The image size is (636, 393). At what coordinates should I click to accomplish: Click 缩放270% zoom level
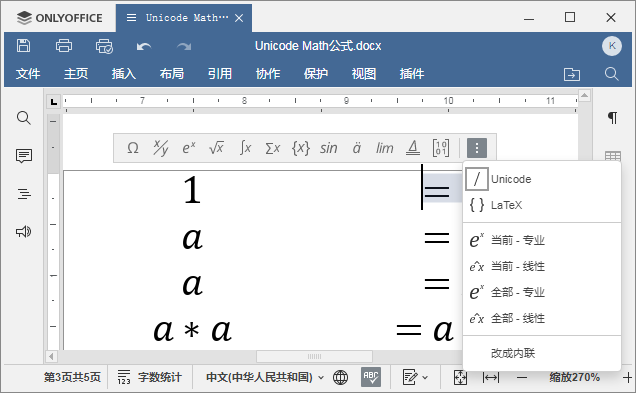pyautogui.click(x=574, y=377)
